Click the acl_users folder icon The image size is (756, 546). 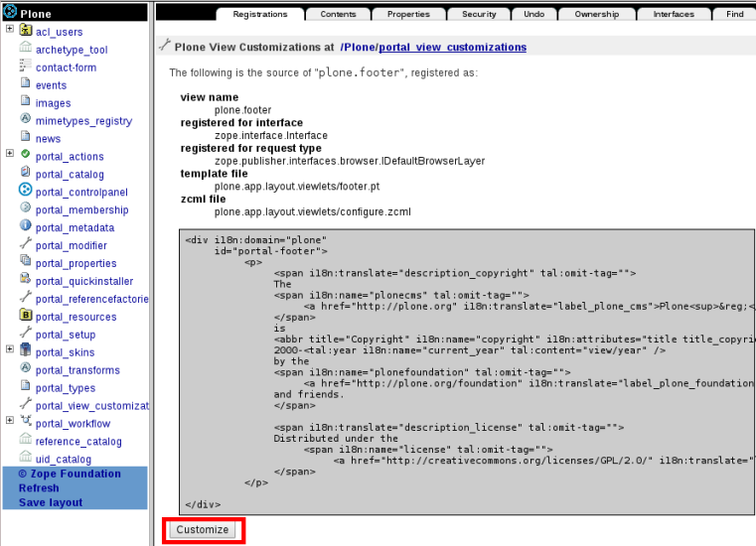click(26, 32)
